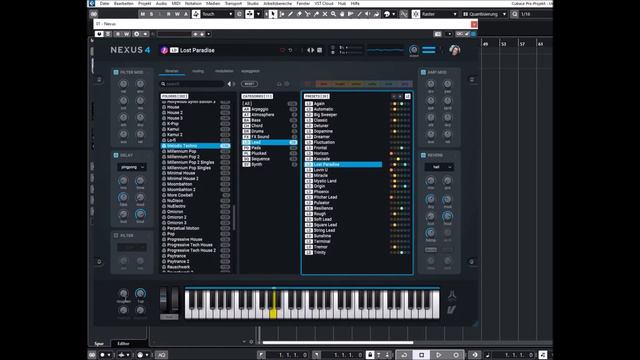Open the Quantisierung dropdown
The image size is (640, 360).
coord(484,14)
